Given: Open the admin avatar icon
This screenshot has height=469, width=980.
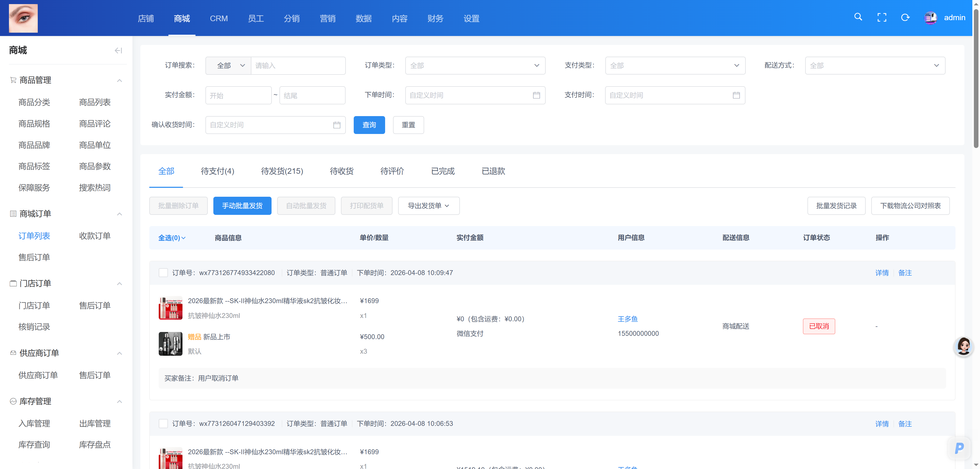Looking at the screenshot, I should click(x=930, y=18).
